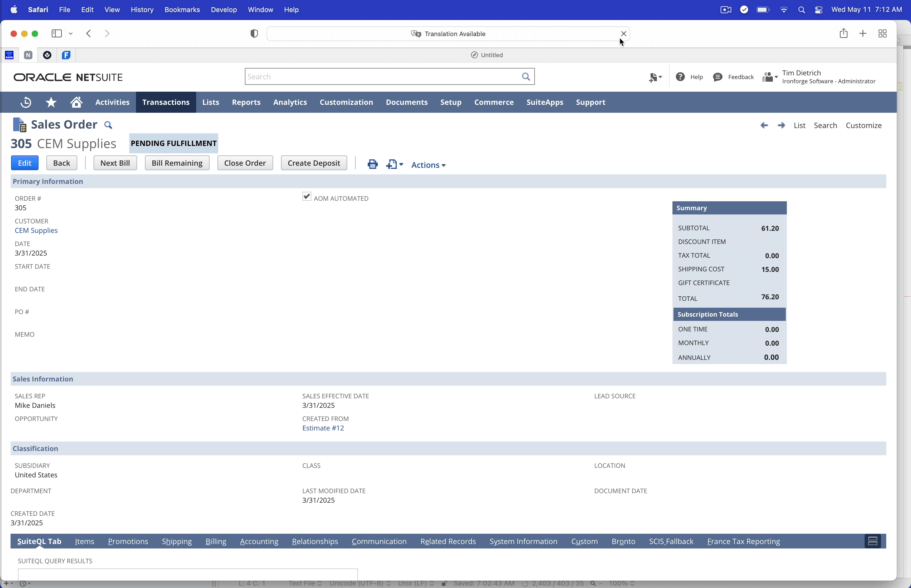Stop loading with the address bar X

623,34
